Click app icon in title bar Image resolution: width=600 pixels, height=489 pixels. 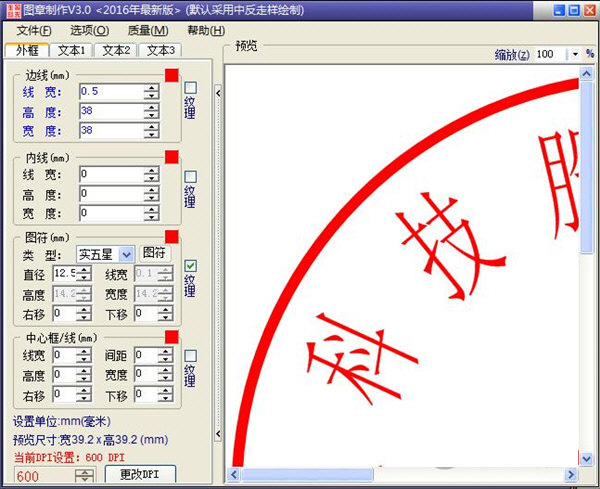click(x=13, y=10)
